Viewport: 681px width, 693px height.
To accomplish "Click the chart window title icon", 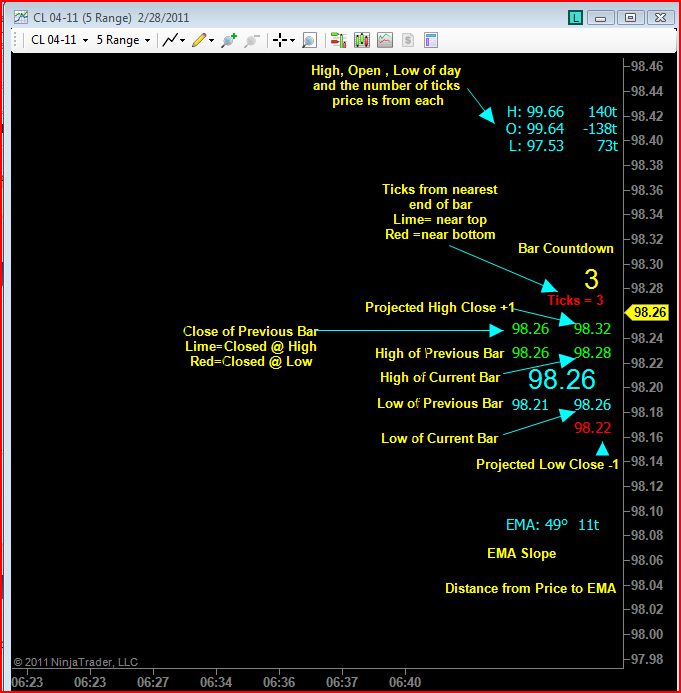I will tap(21, 17).
